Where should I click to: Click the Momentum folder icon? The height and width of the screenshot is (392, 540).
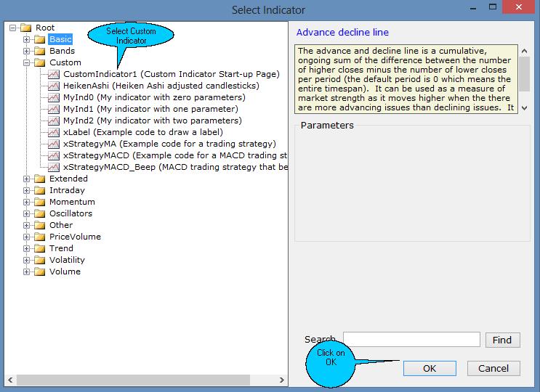pyautogui.click(x=39, y=202)
